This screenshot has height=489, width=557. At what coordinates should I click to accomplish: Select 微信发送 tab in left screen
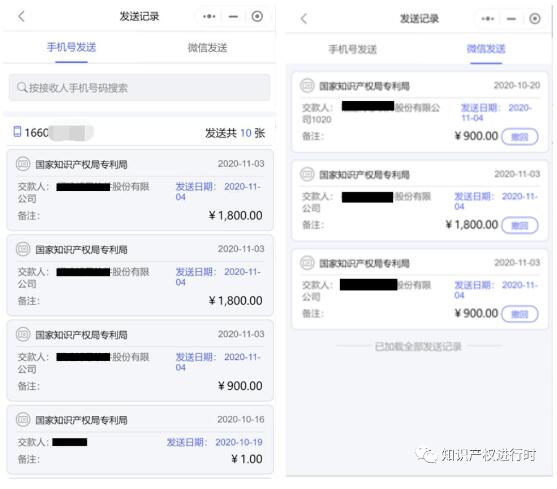(207, 48)
